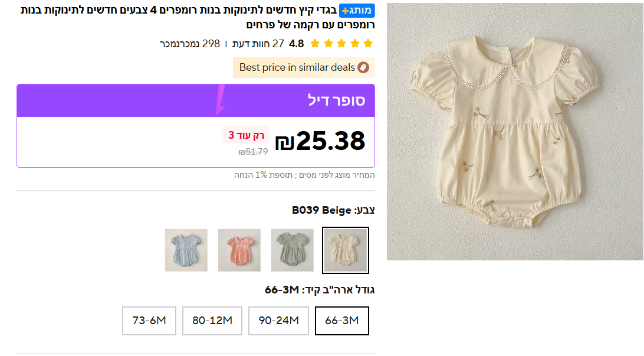The image size is (644, 356).
Task: Click the lightning bolt on the Super Deal banner
Action: click(221, 100)
